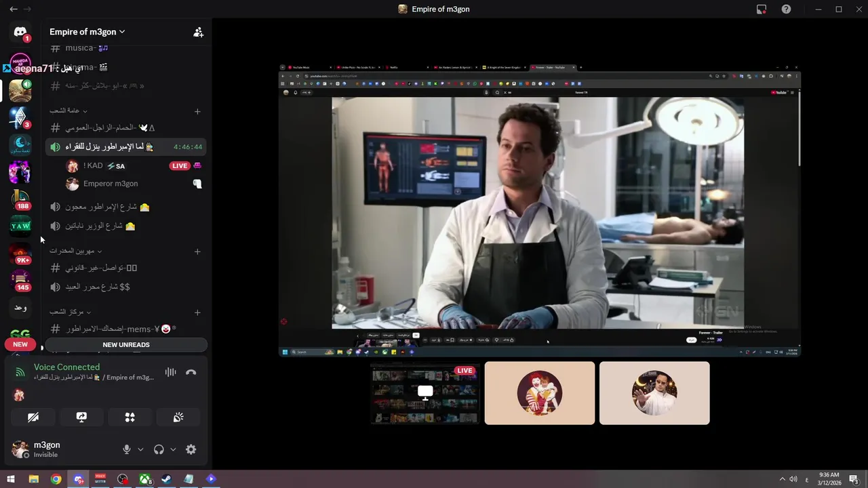Open the teal crescent moon server icon
Screen dimensions: 868x488
[x=20, y=144]
